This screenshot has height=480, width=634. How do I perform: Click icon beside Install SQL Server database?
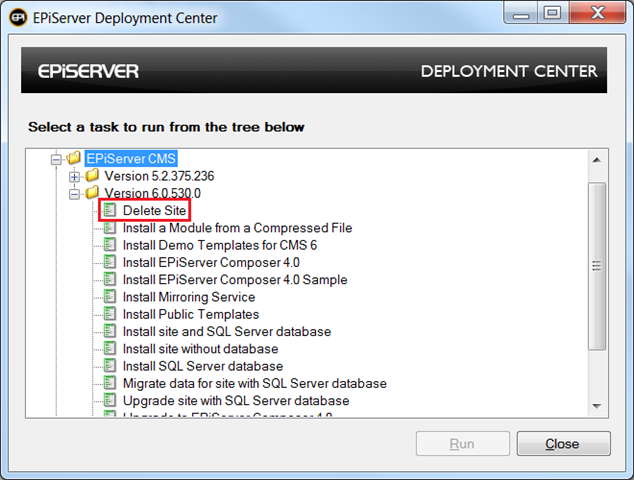[x=111, y=366]
